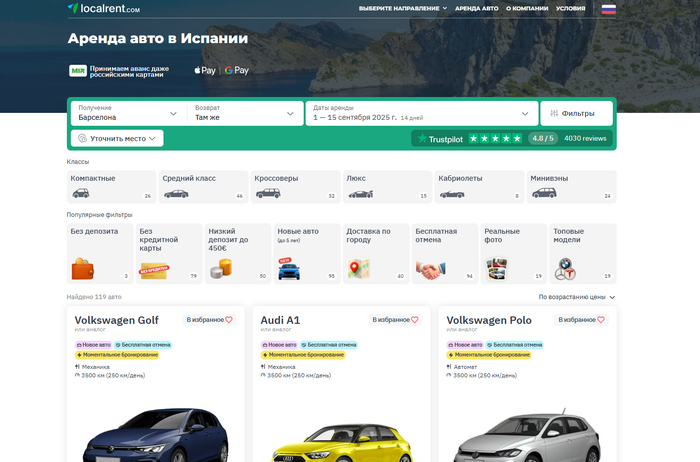Viewport: 700px width, 462px height.
Task: Open the О компании menu item
Action: point(527,8)
